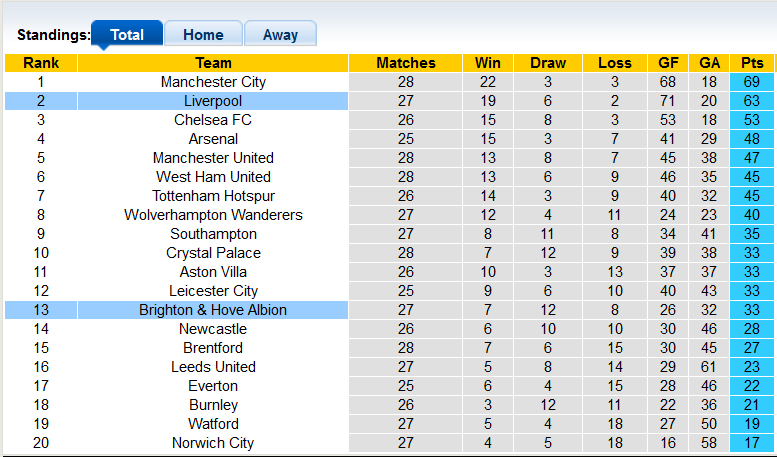
Task: Click the Rank column header
Action: (41, 63)
